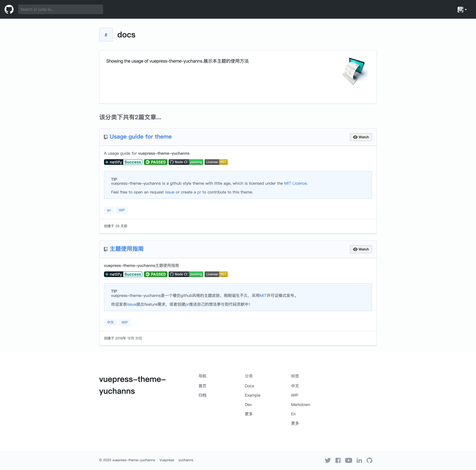476x470 pixels.
Task: Toggle Watch on Usage guide for theme
Action: tap(361, 137)
